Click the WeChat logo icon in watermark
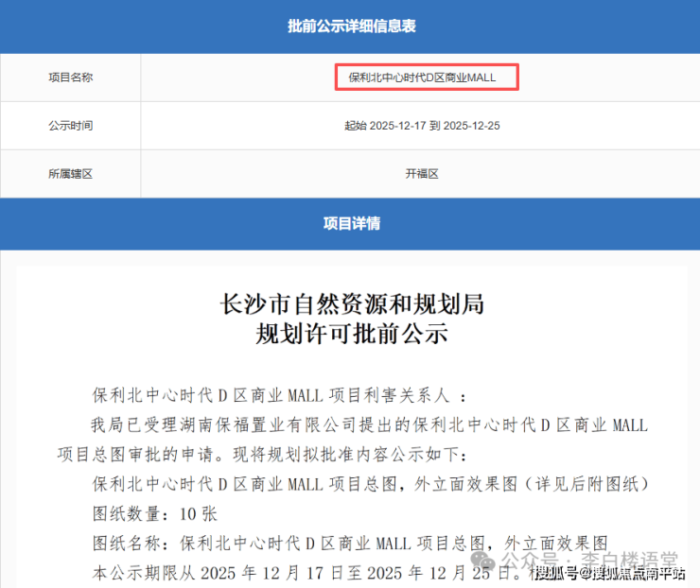Screen dimensions: 700x588 pyautogui.click(x=489, y=560)
